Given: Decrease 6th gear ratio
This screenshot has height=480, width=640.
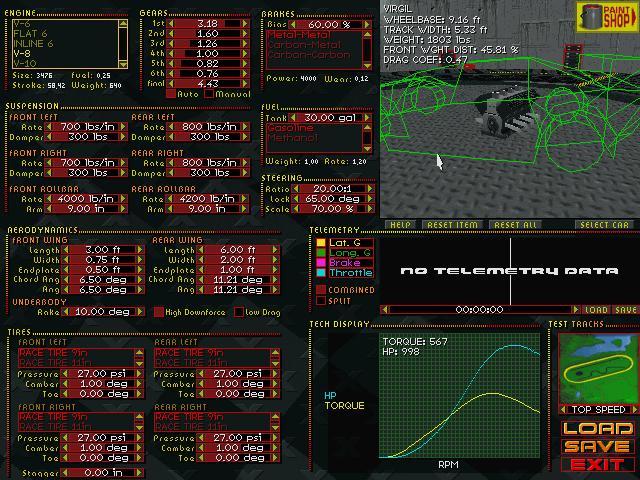Looking at the screenshot, I should click(171, 73).
